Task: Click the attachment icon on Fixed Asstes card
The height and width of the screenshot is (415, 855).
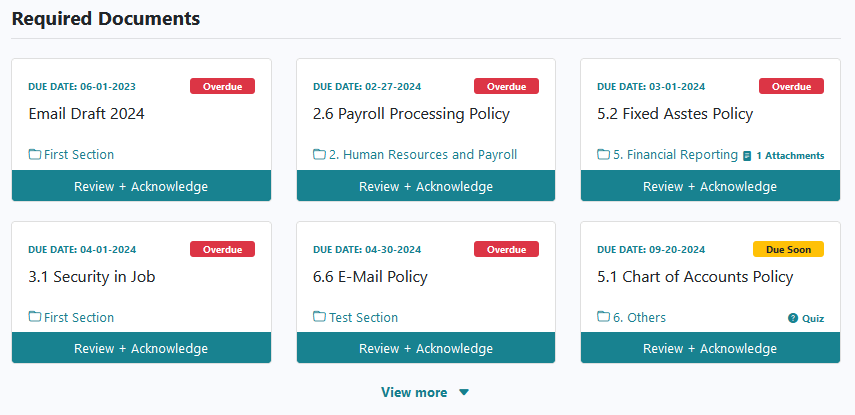Action: [x=747, y=156]
